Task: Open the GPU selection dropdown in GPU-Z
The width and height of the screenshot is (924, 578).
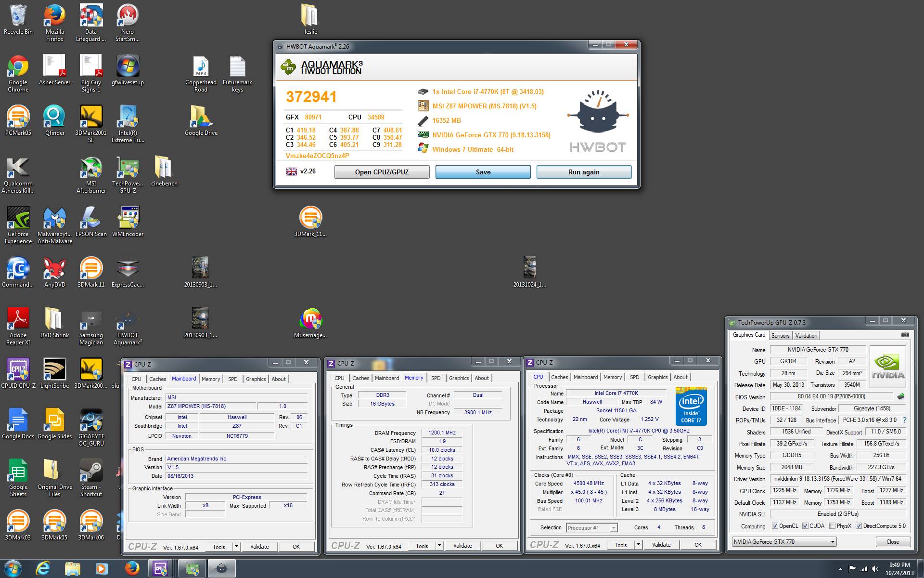Action: click(x=784, y=542)
